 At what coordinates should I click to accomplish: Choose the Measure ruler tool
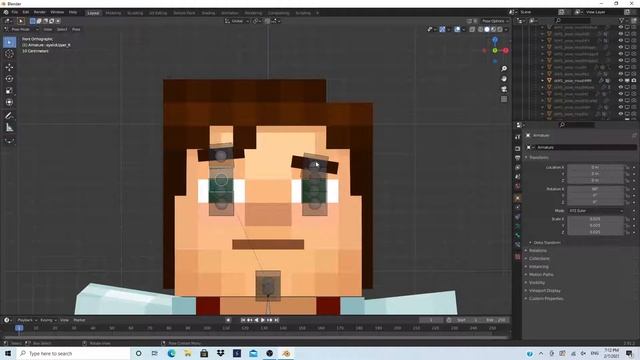point(9,128)
